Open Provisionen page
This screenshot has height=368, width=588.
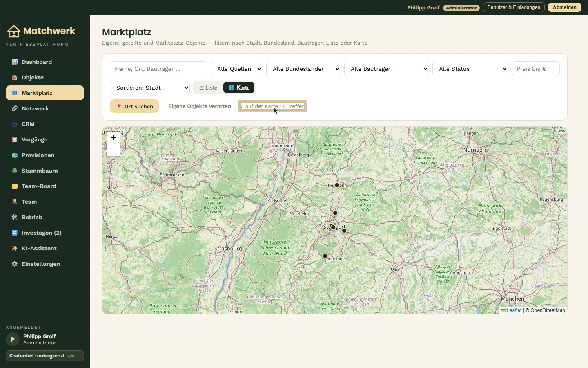(45, 155)
